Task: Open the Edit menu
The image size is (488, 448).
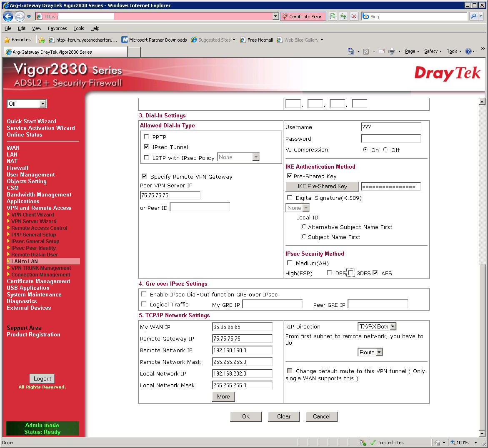Action: click(22, 28)
